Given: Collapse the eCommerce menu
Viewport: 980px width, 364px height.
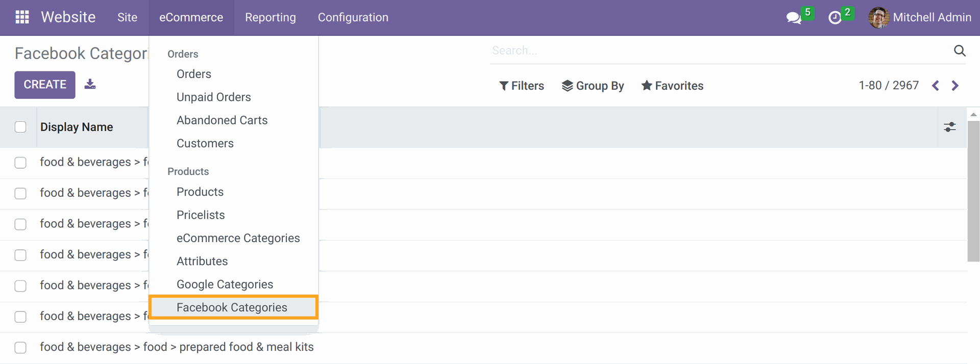Looking at the screenshot, I should point(191,17).
